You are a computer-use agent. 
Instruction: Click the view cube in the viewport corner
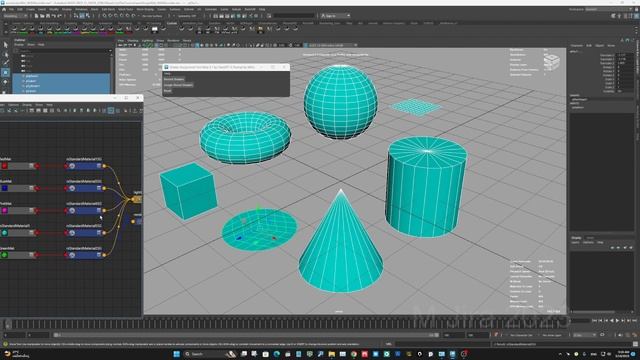pos(551,62)
